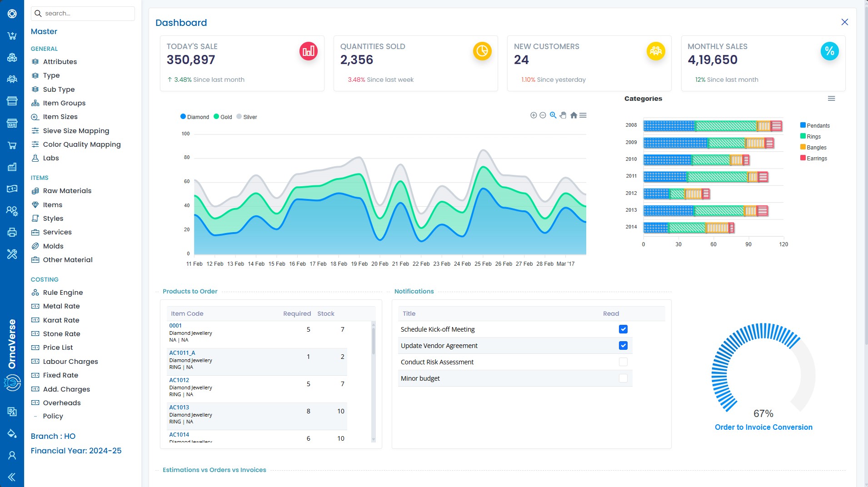Open the people group icon in left rail

point(12,80)
